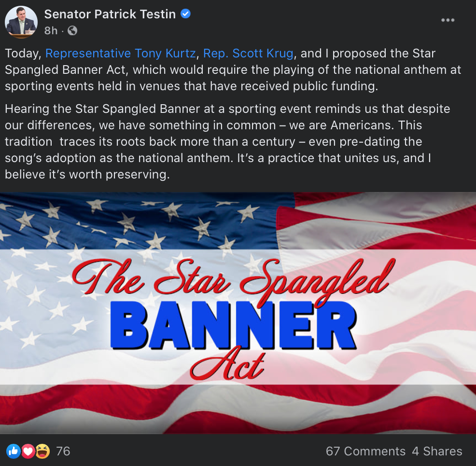Click the laughing Haha reaction icon
The height and width of the screenshot is (466, 476).
[x=42, y=451]
